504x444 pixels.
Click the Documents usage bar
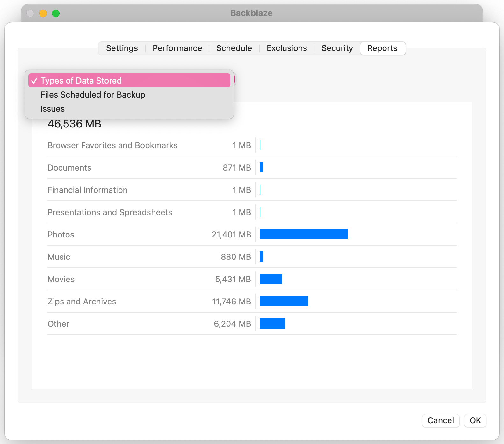(262, 167)
